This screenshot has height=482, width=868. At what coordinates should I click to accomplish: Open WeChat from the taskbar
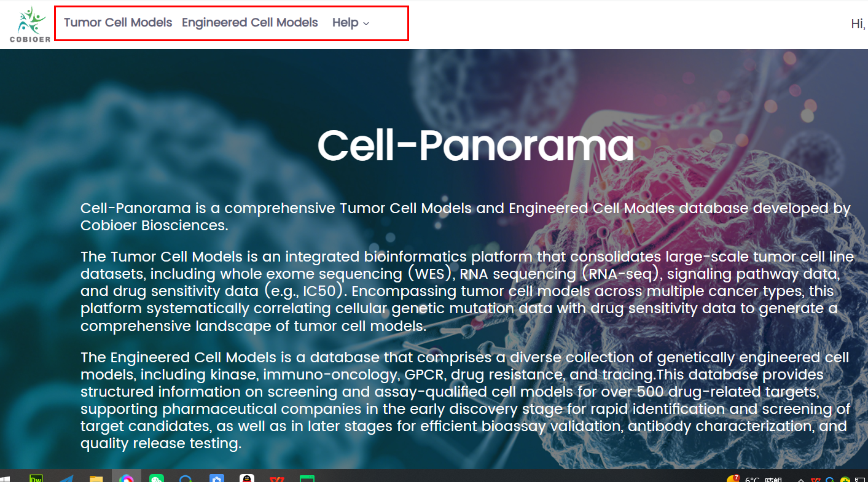coord(157,478)
